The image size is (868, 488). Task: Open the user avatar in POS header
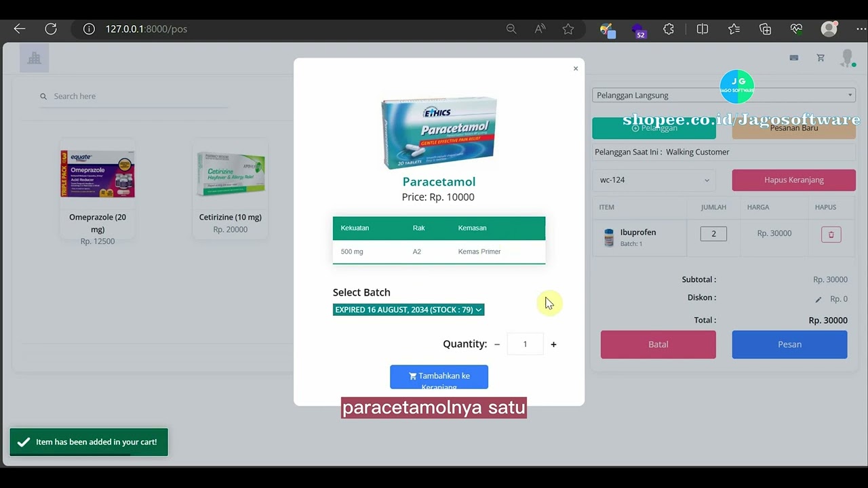point(847,58)
